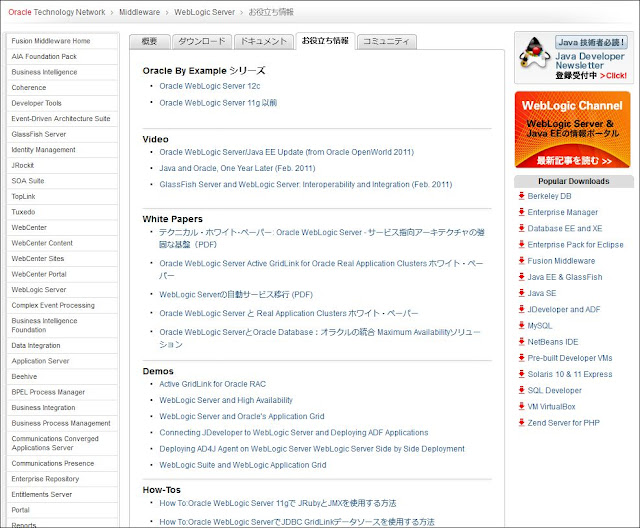The width and height of the screenshot is (640, 528).
Task: Select TopLink in sidebar
Action: [x=62, y=196]
